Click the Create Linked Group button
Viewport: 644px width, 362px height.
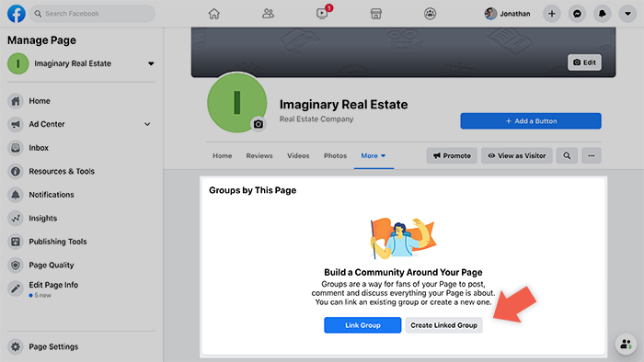443,325
